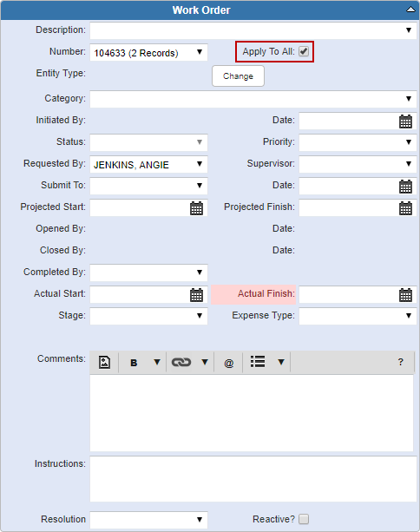This screenshot has height=532, width=420.
Task: Open the help question mark in Comments toolbar
Action: point(401,362)
